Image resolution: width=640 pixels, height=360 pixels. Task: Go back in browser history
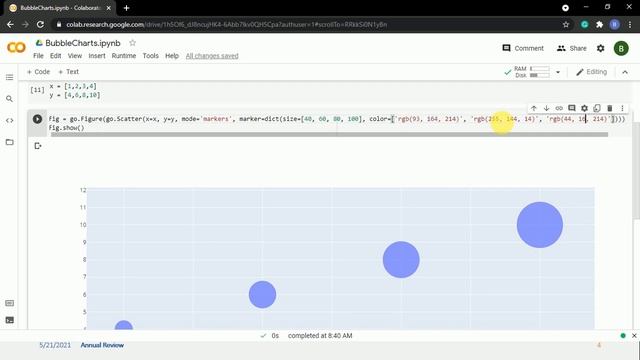(x=10, y=24)
